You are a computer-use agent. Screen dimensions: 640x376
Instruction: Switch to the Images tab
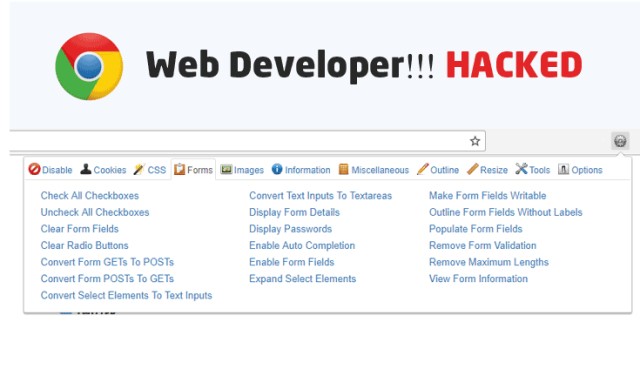click(x=242, y=170)
